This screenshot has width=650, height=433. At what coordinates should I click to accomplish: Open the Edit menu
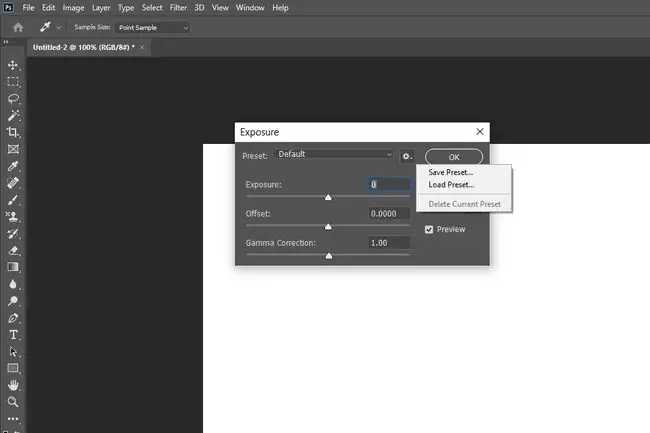click(x=49, y=7)
